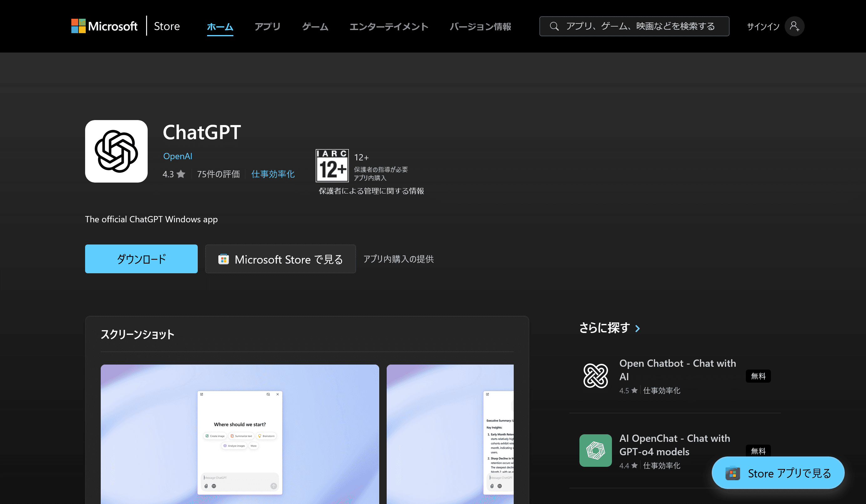866x504 pixels.
Task: Click 無料 badge for Open Chatbot
Action: [x=758, y=376]
